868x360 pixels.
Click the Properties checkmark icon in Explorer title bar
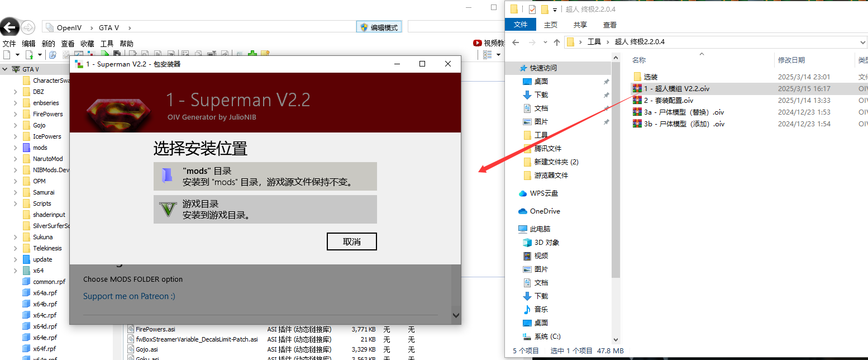[532, 9]
